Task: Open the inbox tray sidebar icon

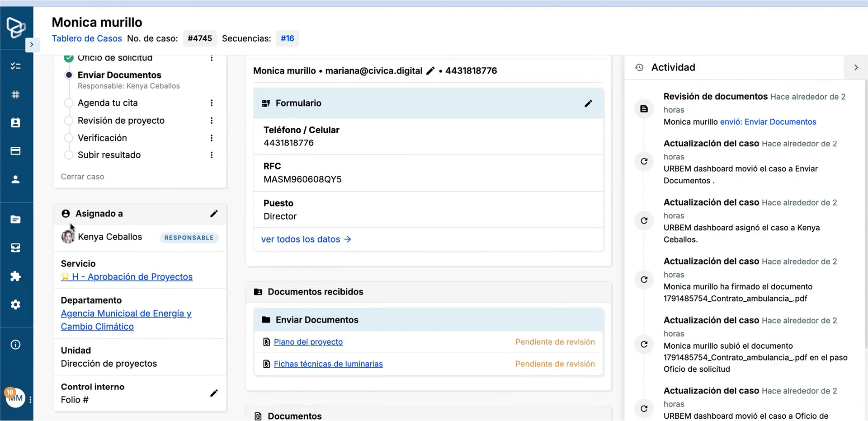Action: 15,248
